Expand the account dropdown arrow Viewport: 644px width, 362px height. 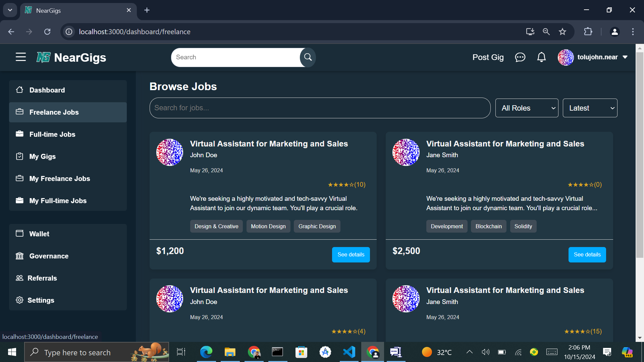[x=625, y=57]
